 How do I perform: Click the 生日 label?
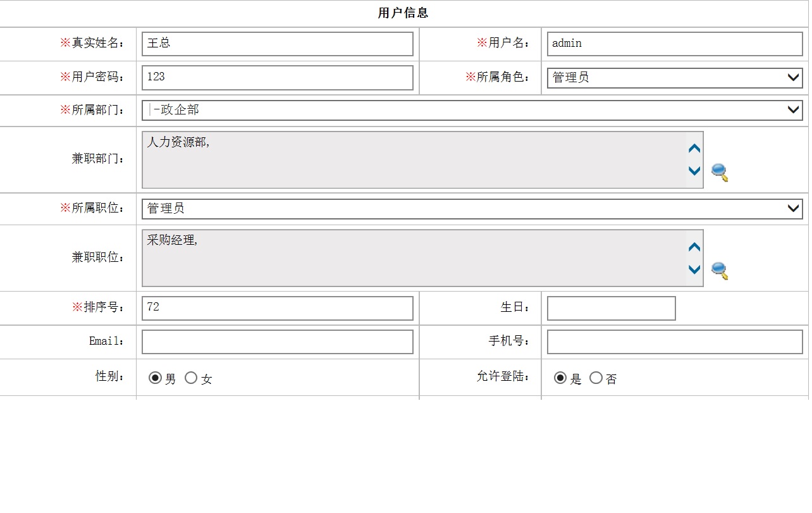[515, 307]
